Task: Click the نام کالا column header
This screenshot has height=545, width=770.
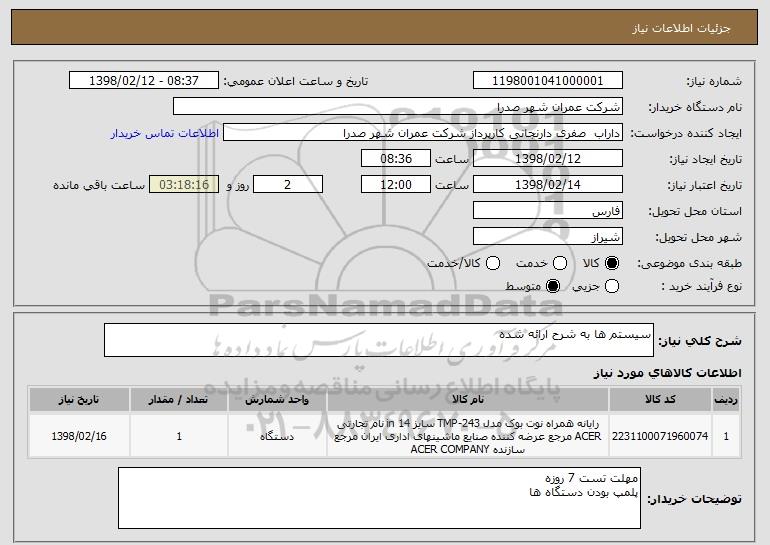Action: (x=468, y=400)
